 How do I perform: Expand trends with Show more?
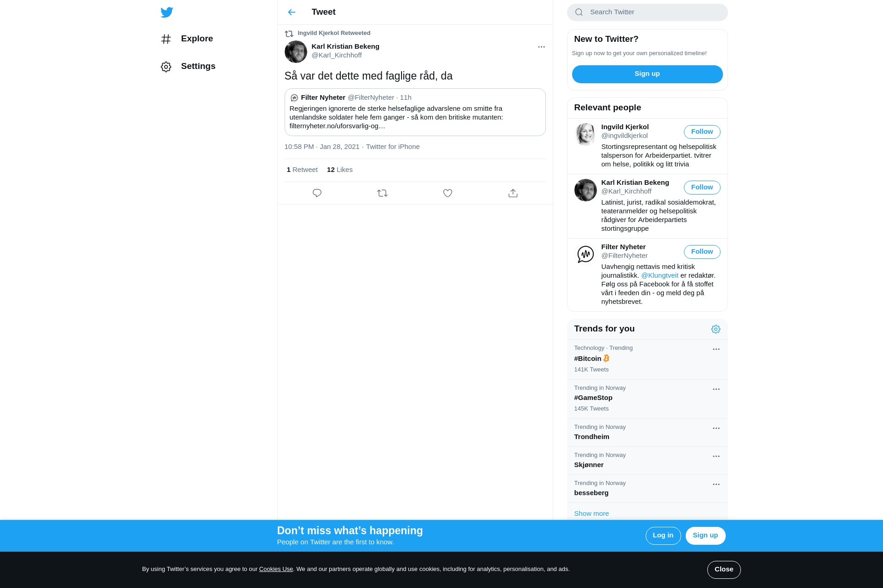click(591, 514)
